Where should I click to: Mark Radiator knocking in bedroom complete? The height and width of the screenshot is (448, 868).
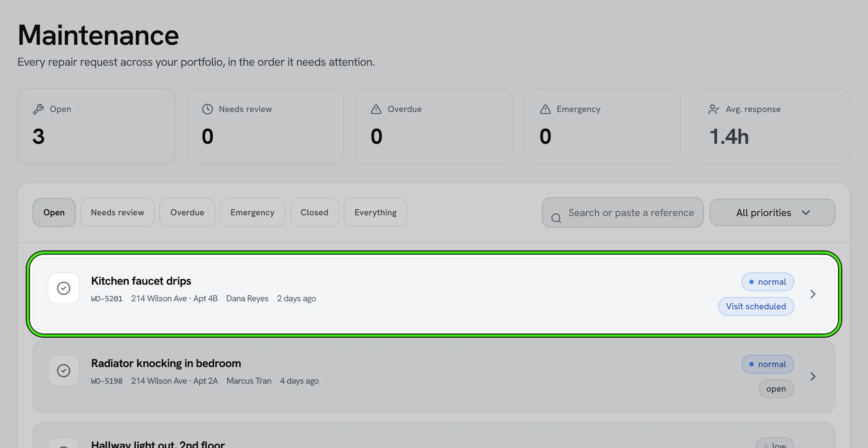pyautogui.click(x=64, y=371)
